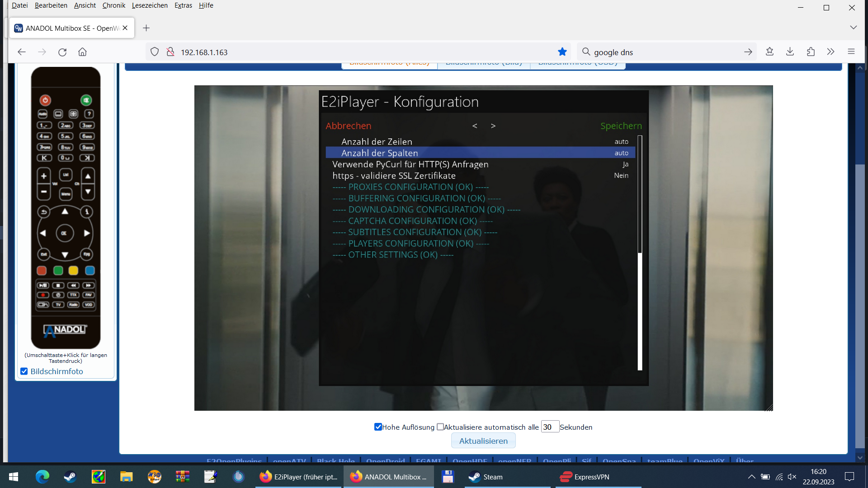Image resolution: width=868 pixels, height=488 pixels.
Task: Show hidden system tray icons
Action: (x=751, y=477)
